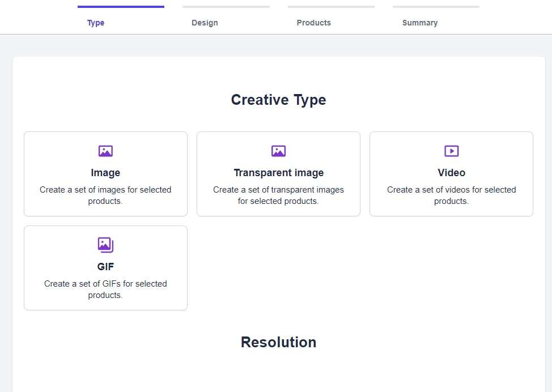Screen dimensions: 552x392
Task: Click the gray progress bar above Products
Action: [331, 7]
